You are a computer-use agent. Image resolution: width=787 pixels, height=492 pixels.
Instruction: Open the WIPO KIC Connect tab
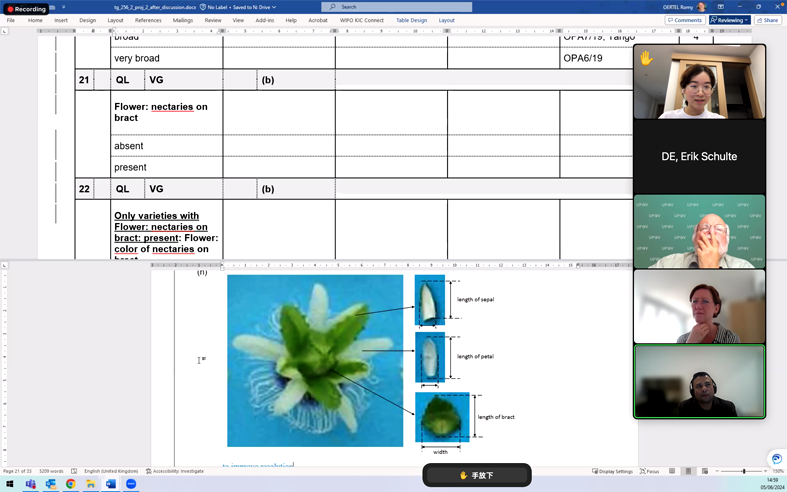click(x=361, y=20)
